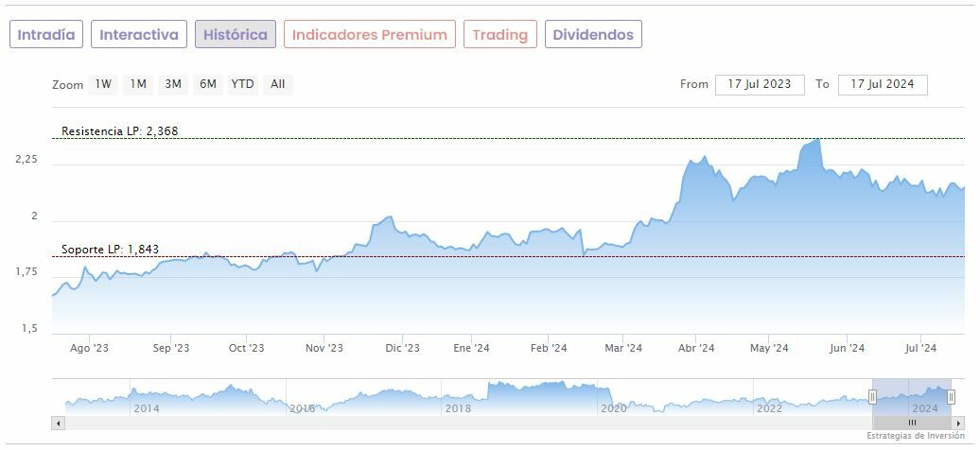The image size is (980, 450).
Task: Click the navigator scrollbar thumb
Action: pos(912,423)
